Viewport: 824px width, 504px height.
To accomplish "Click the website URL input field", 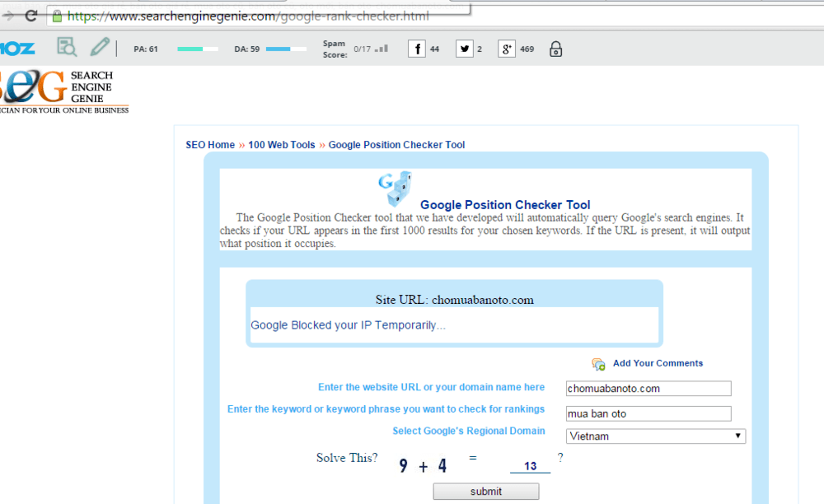I will pos(648,389).
